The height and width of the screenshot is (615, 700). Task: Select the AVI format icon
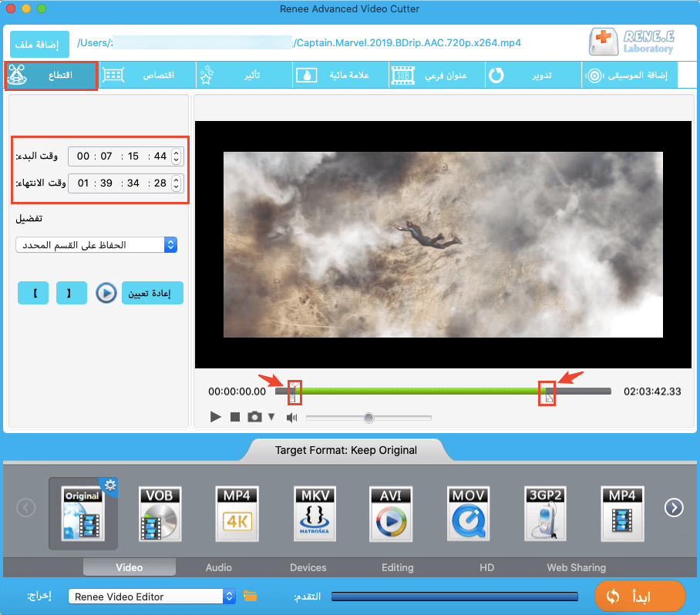(x=391, y=514)
